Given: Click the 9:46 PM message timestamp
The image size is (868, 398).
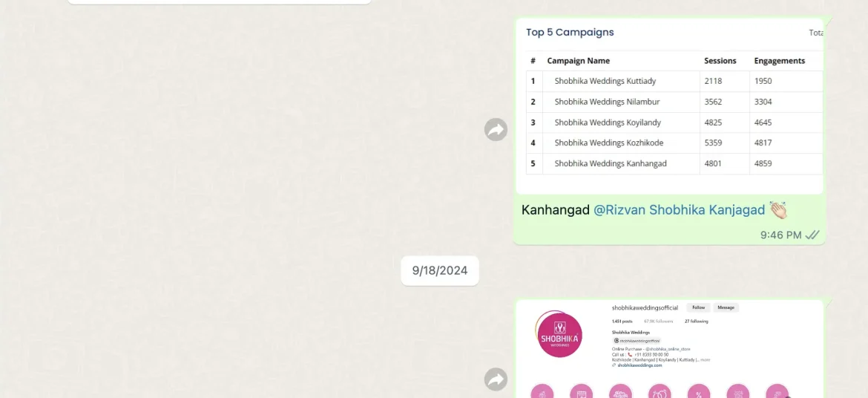Looking at the screenshot, I should click(780, 235).
